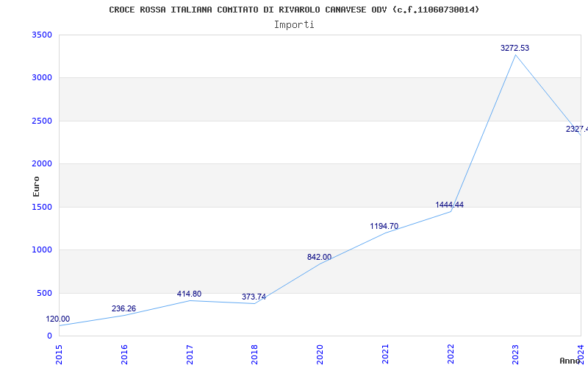Image resolution: width=588 pixels, height=368 pixels.
Task: Click the Importi subtitle
Action: click(x=294, y=25)
